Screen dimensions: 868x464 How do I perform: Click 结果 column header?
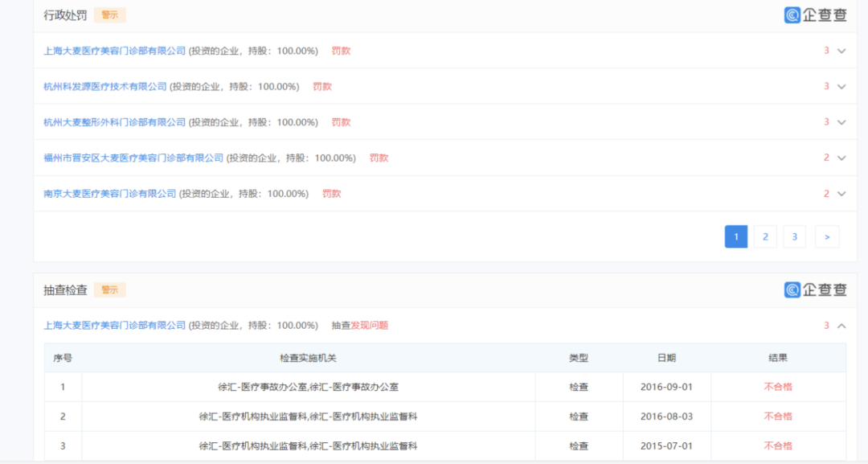pyautogui.click(x=778, y=358)
